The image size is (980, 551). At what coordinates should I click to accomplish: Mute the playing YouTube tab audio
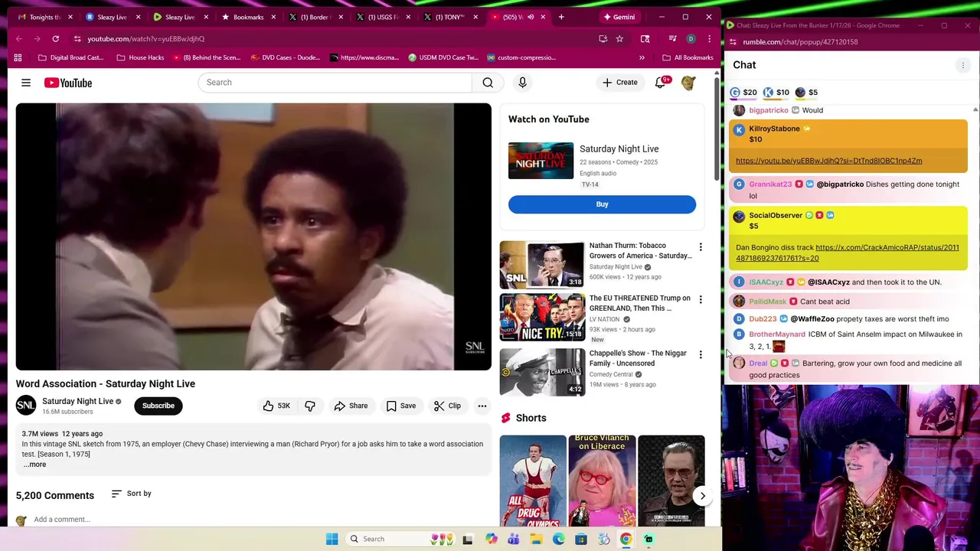pos(530,17)
